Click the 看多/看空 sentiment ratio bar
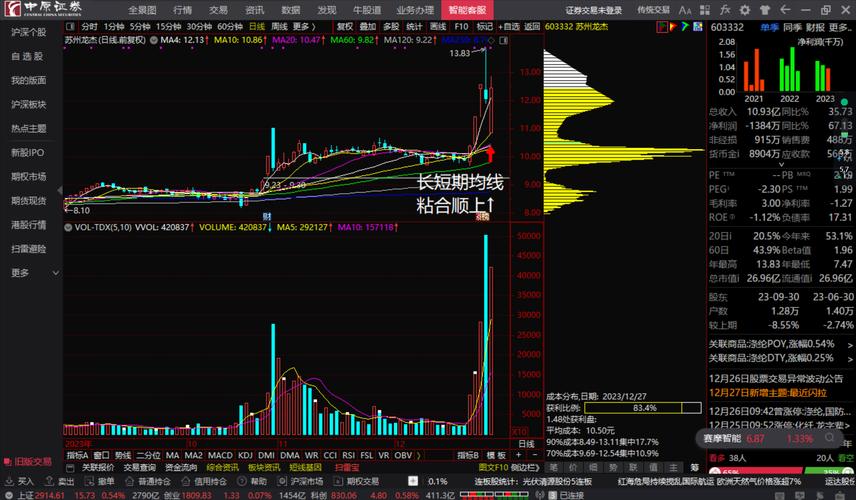This screenshot has width=856, height=500. click(780, 472)
